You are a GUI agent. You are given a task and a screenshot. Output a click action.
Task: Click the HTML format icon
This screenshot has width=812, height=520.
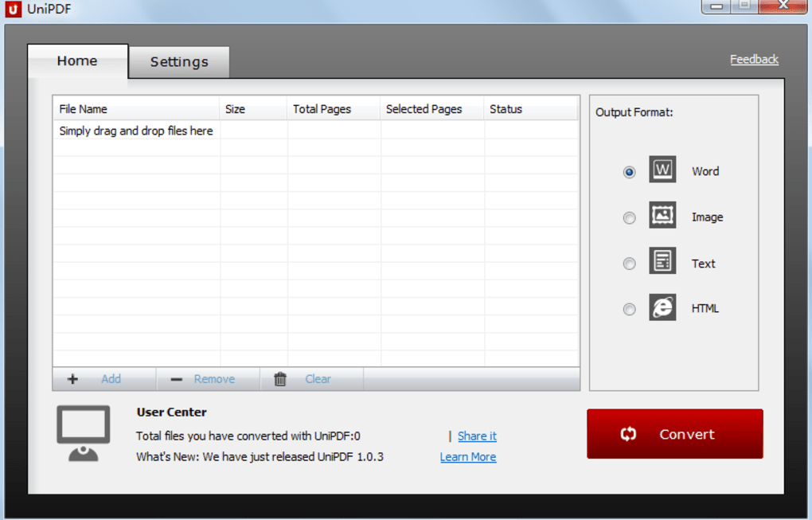pos(662,307)
